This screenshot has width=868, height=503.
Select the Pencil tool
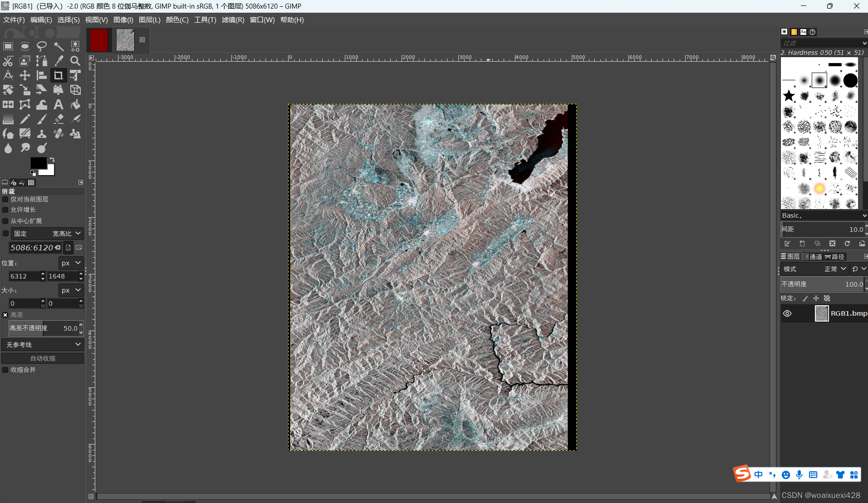tap(25, 119)
